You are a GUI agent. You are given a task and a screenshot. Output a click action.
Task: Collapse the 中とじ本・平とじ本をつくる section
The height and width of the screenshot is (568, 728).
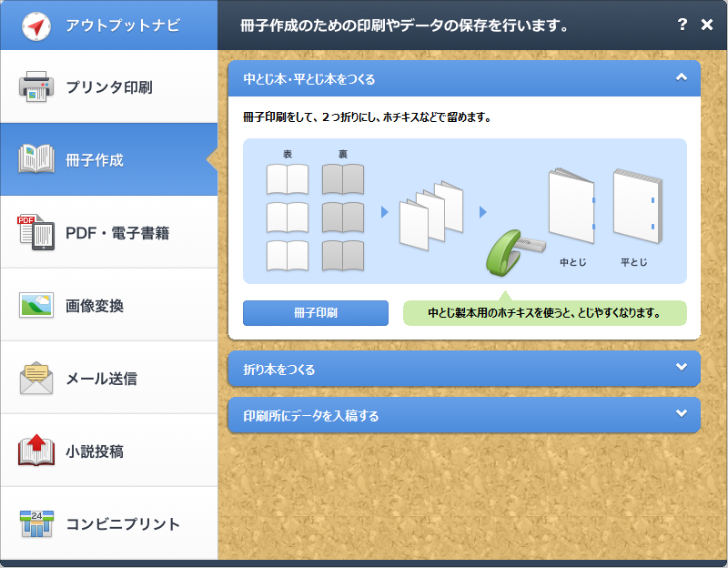click(680, 78)
